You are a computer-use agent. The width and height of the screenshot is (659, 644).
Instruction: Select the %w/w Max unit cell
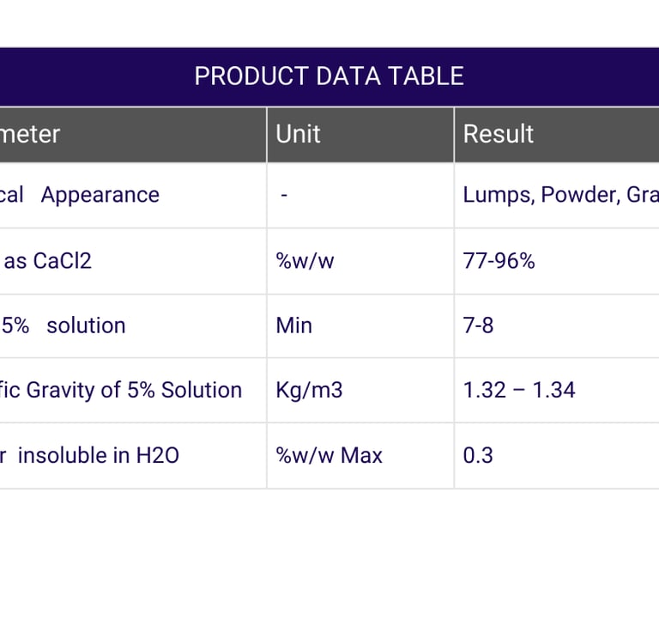(x=329, y=455)
